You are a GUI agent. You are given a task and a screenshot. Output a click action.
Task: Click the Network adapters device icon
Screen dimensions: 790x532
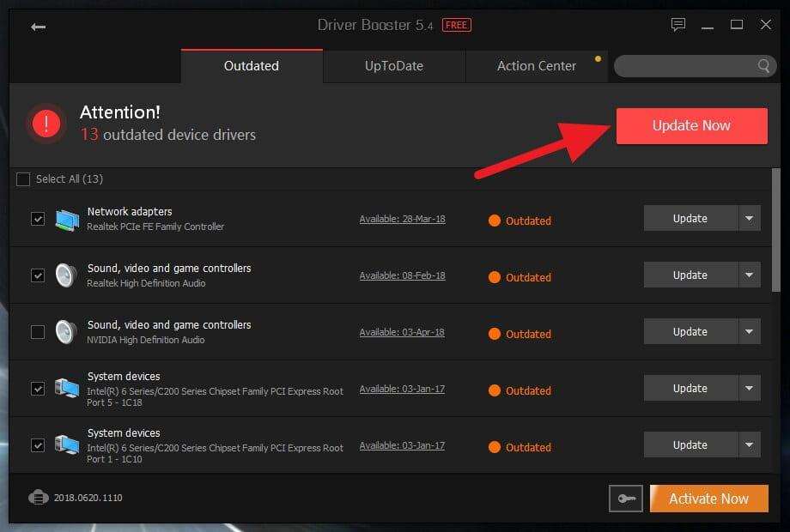(x=65, y=219)
